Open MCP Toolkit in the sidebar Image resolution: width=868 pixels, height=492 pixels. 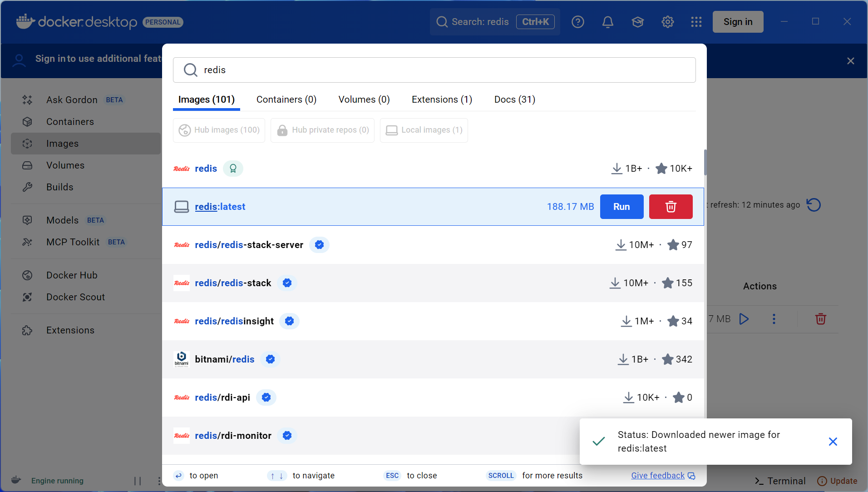tap(86, 242)
